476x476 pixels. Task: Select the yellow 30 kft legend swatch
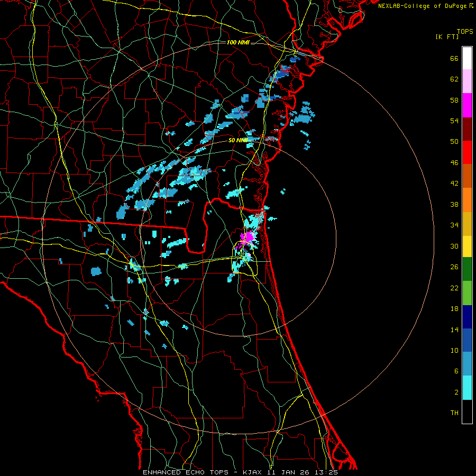coord(467,246)
